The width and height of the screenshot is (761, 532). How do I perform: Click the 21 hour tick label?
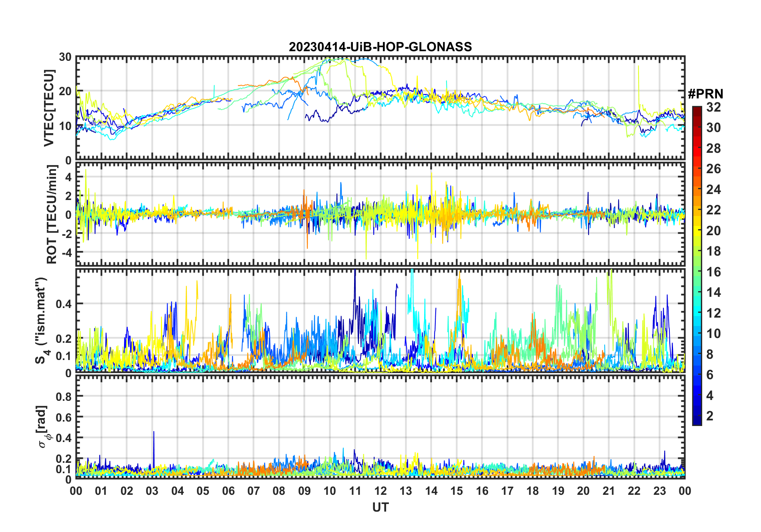[609, 491]
